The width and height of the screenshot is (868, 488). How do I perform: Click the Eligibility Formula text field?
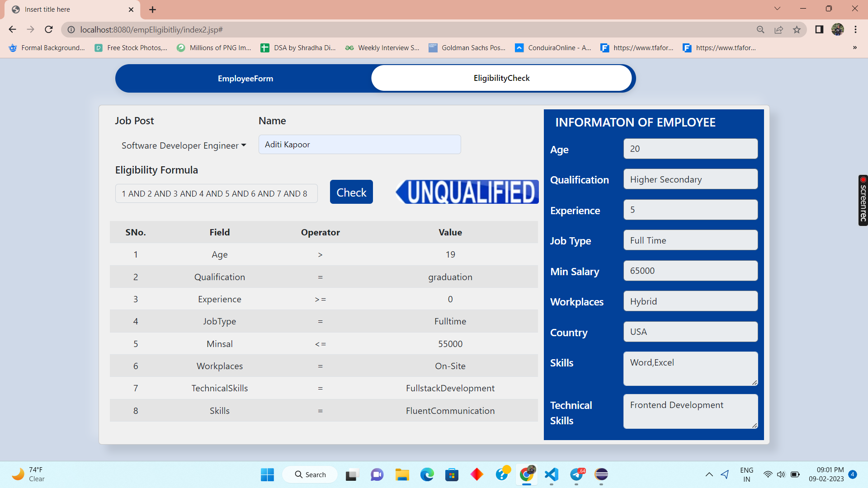[x=216, y=193]
